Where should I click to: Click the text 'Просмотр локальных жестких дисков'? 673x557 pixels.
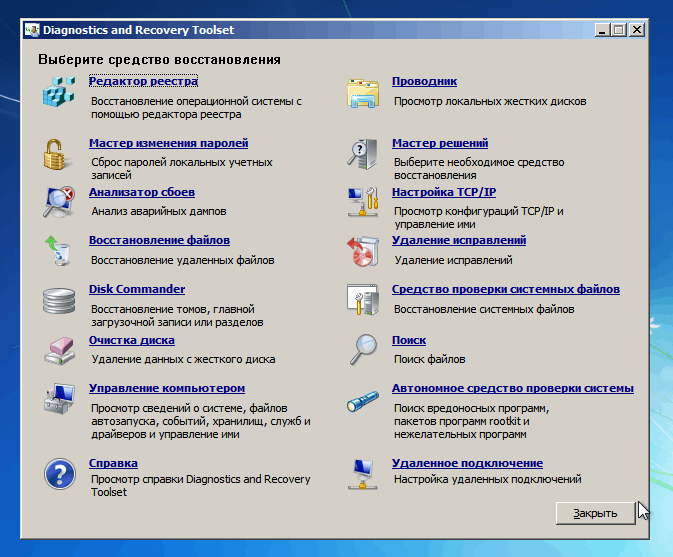(490, 102)
